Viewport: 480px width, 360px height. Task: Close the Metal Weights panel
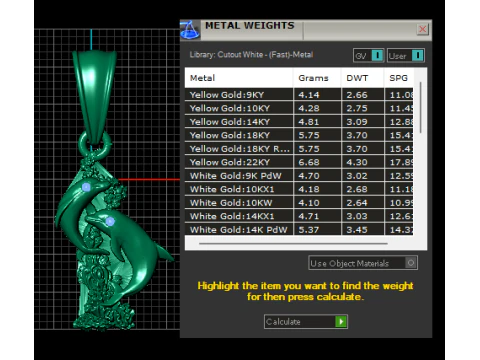(x=422, y=29)
